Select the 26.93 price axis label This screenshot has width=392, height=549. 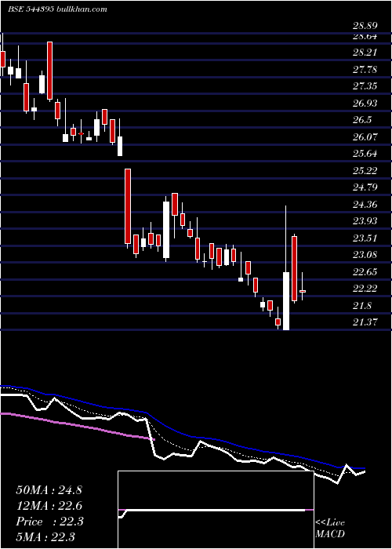click(365, 104)
